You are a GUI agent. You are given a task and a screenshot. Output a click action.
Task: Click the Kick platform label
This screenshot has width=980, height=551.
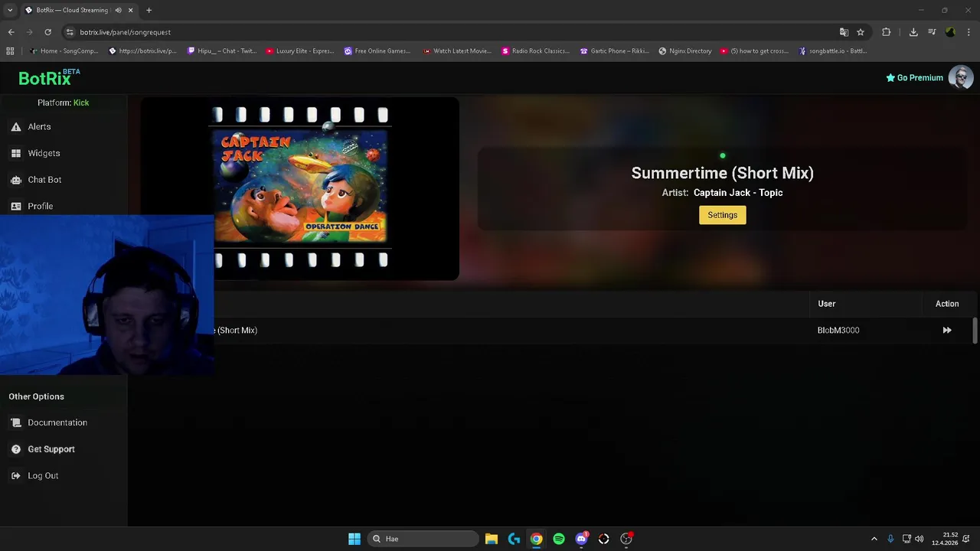pos(81,103)
